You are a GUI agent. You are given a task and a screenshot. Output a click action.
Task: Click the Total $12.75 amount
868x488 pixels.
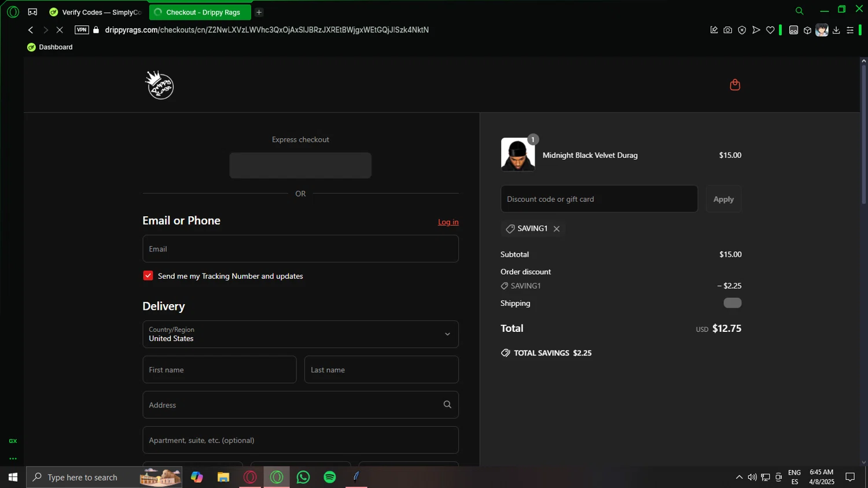[x=727, y=328]
